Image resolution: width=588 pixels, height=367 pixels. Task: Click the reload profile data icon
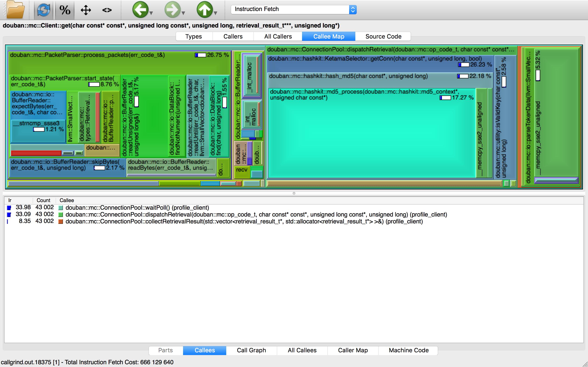pos(43,10)
